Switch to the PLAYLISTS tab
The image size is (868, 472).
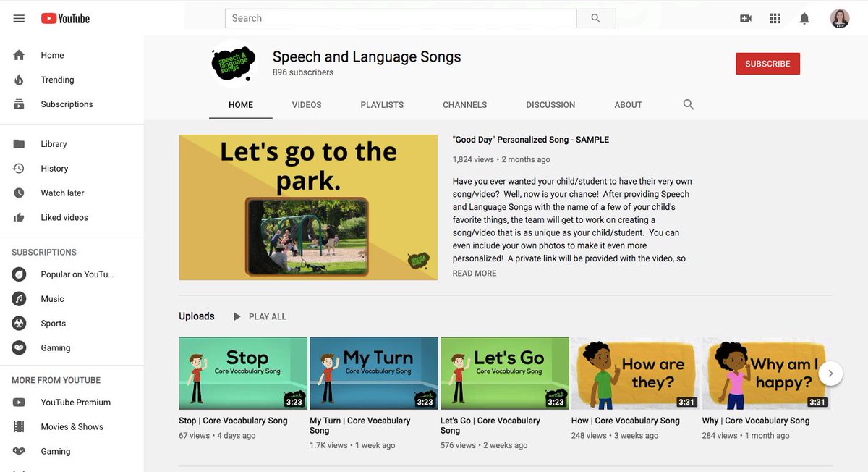click(382, 105)
